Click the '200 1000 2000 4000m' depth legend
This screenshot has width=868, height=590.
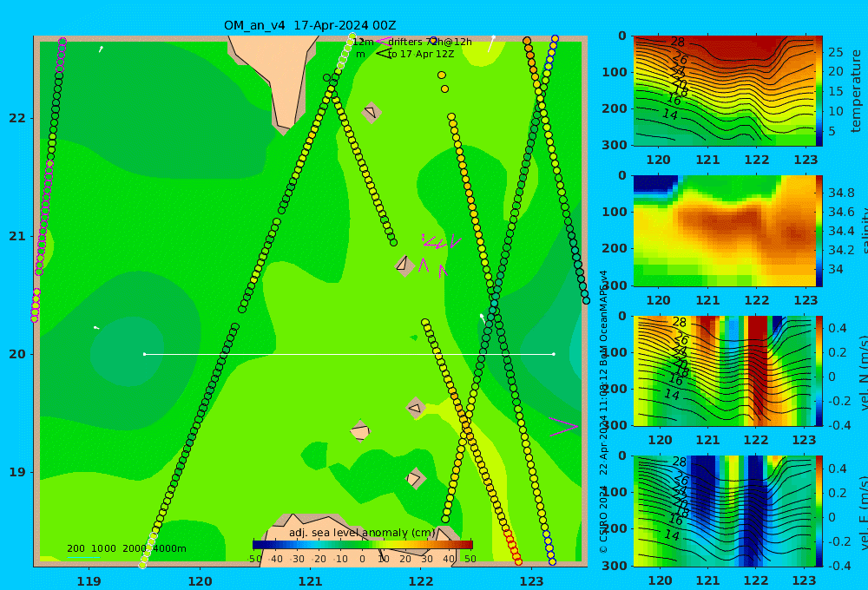pyautogui.click(x=127, y=548)
